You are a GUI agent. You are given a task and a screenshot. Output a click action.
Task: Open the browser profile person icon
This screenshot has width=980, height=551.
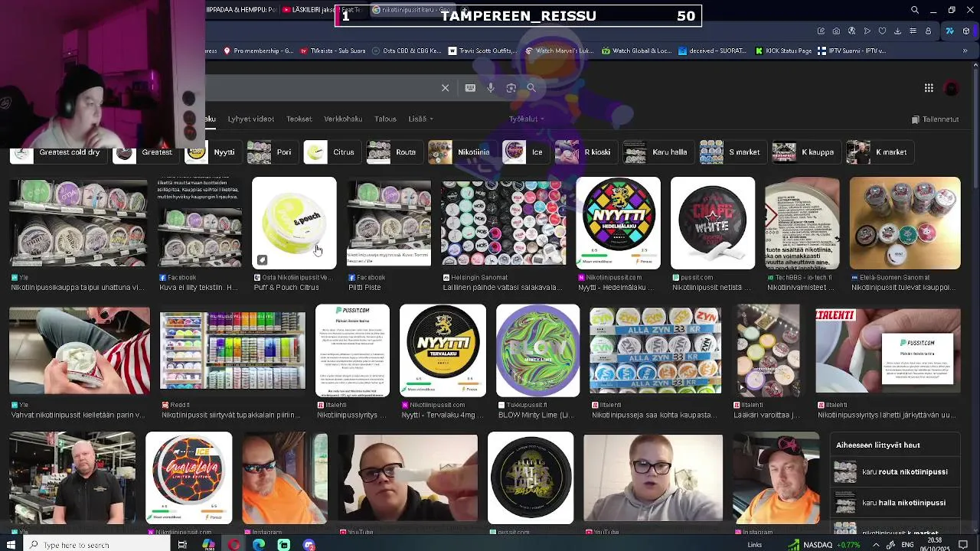pyautogui.click(x=928, y=31)
